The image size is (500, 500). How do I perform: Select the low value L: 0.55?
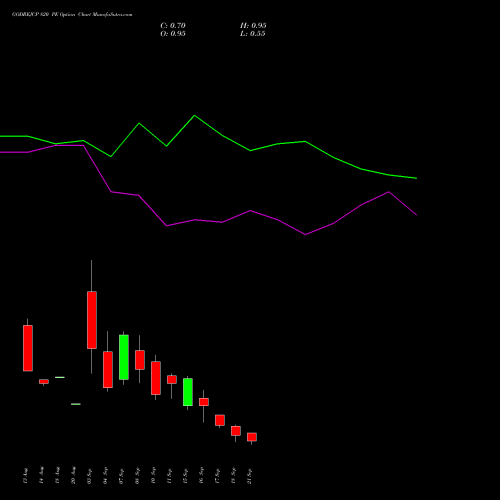tap(253, 34)
